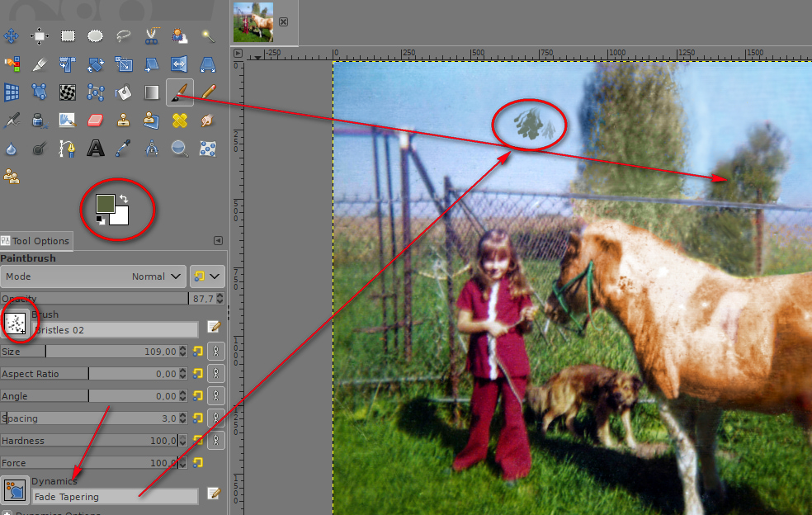
Task: Toggle the Size link chain button
Action: click(216, 352)
